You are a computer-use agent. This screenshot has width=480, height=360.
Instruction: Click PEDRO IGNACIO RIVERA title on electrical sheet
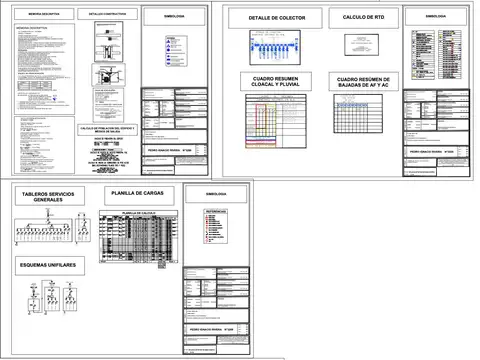pyautogui.click(x=211, y=329)
